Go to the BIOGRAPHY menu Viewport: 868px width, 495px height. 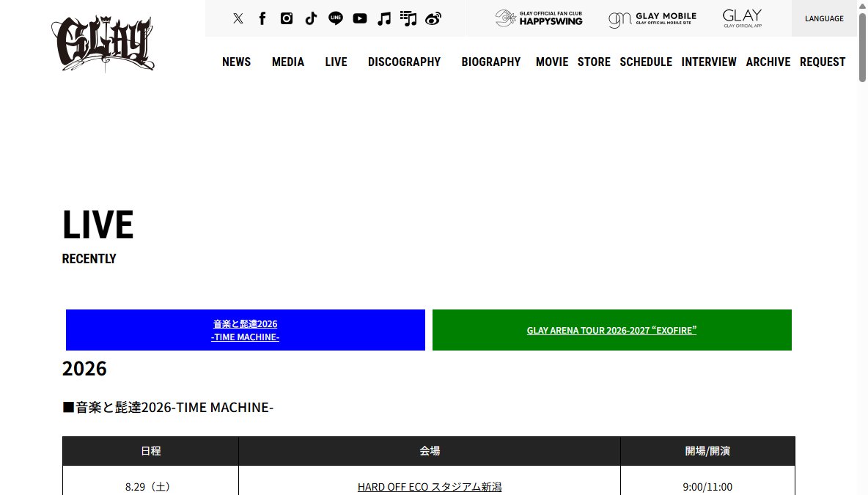[491, 62]
